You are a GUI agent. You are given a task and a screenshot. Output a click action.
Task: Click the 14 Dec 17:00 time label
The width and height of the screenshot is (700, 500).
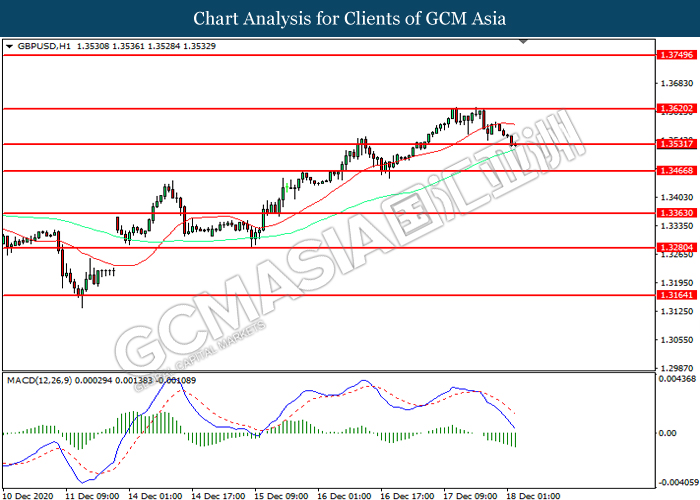click(218, 496)
